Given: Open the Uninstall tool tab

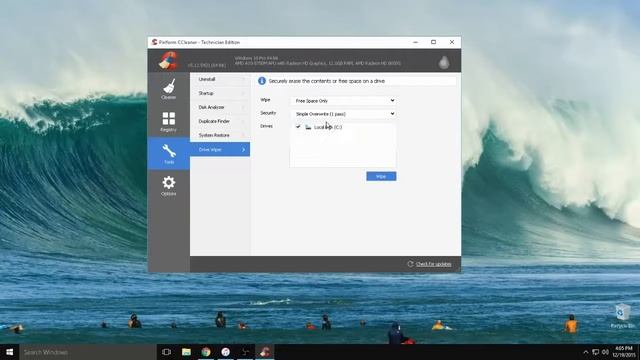Looking at the screenshot, I should (220, 80).
